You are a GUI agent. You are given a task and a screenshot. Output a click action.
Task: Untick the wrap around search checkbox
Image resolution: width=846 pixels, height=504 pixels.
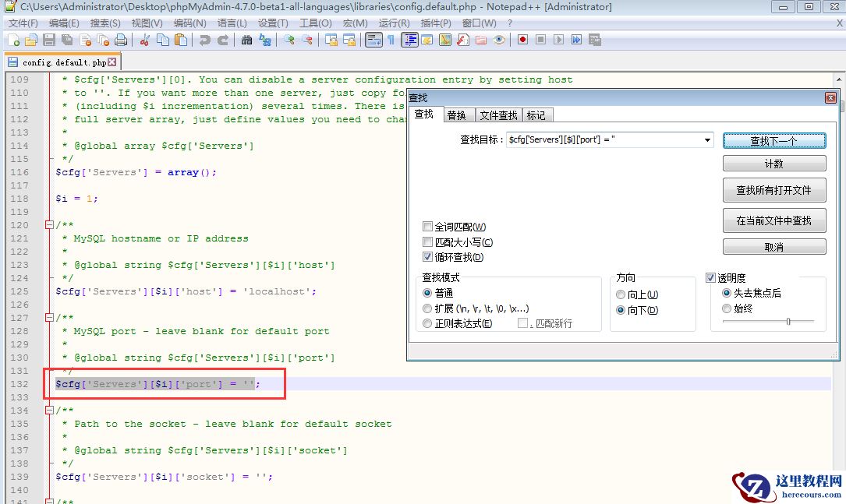point(427,257)
